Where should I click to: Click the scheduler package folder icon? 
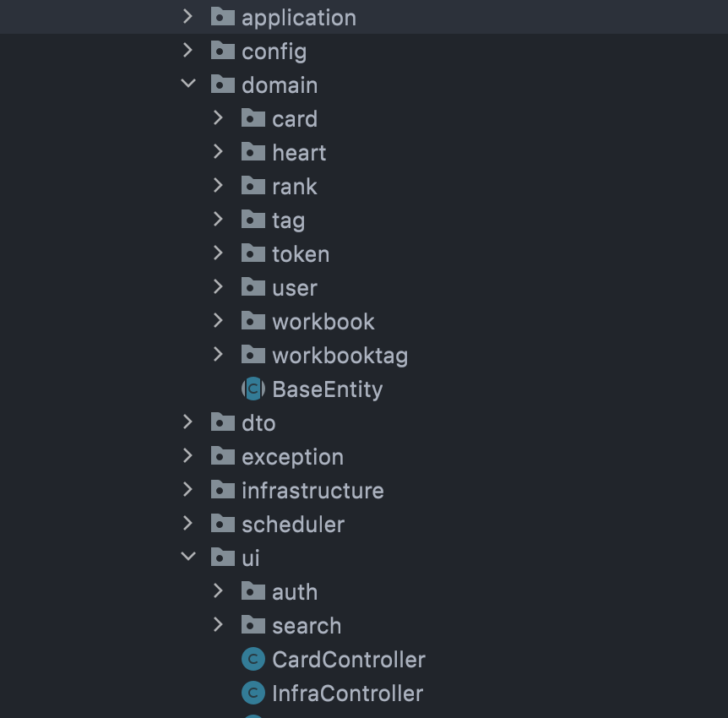tap(223, 524)
